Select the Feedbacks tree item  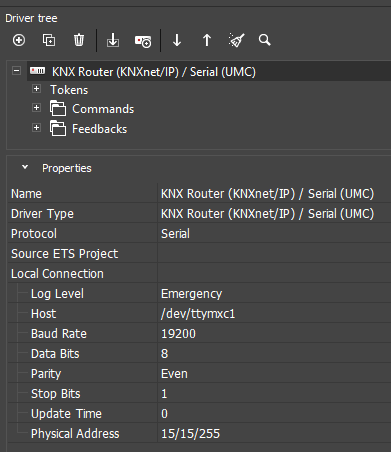coord(99,129)
